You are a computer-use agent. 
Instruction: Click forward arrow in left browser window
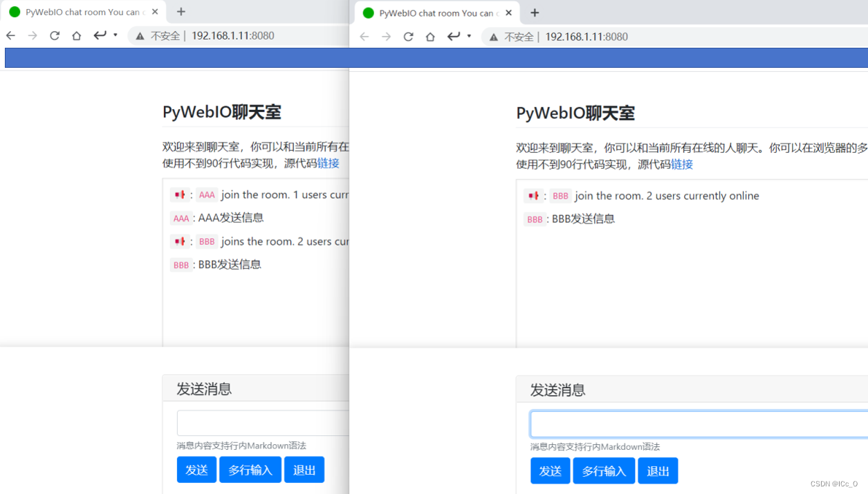coord(33,35)
